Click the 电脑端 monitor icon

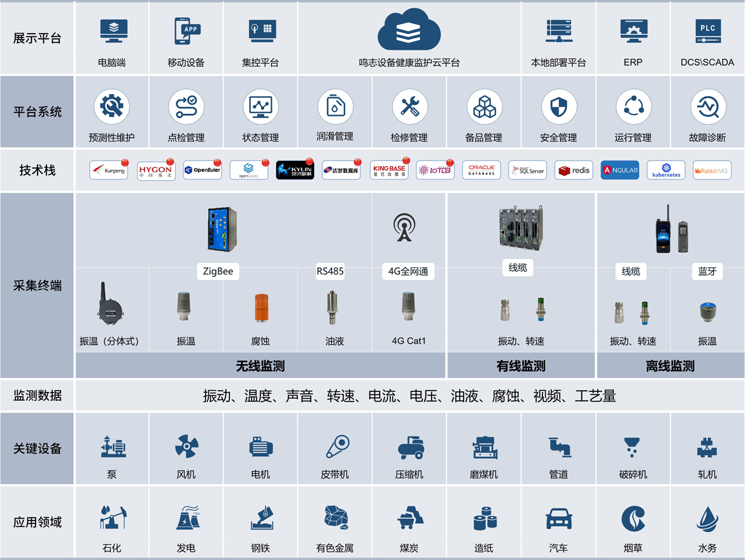tap(113, 31)
